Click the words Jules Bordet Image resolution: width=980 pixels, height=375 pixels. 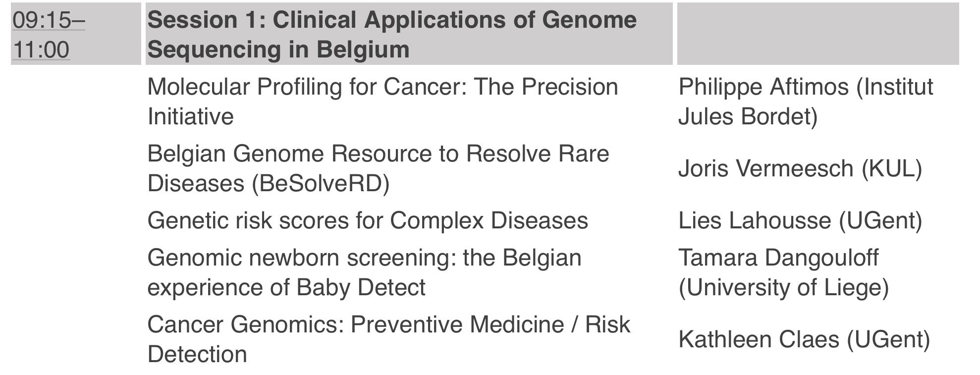748,117
